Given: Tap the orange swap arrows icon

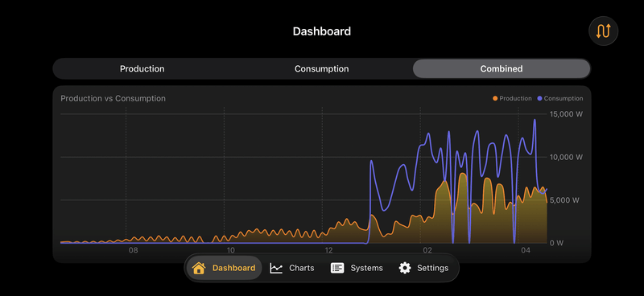Looking at the screenshot, I should 603,31.
